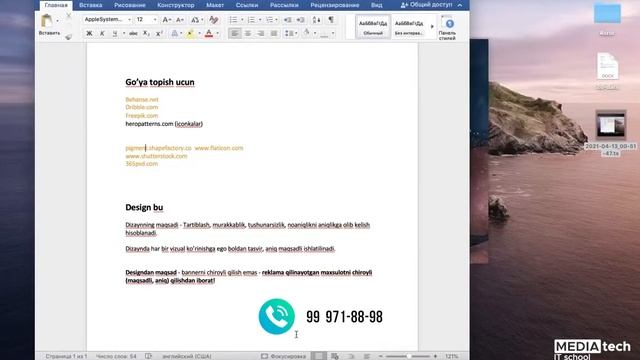Click the Sort (A-Z) icon
640x360 pixels.
316,20
